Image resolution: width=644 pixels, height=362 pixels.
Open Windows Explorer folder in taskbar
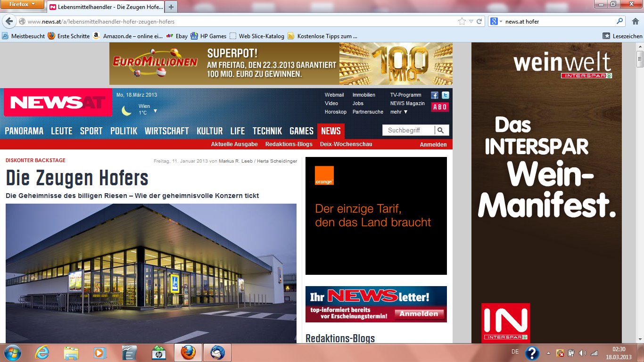coord(71,353)
